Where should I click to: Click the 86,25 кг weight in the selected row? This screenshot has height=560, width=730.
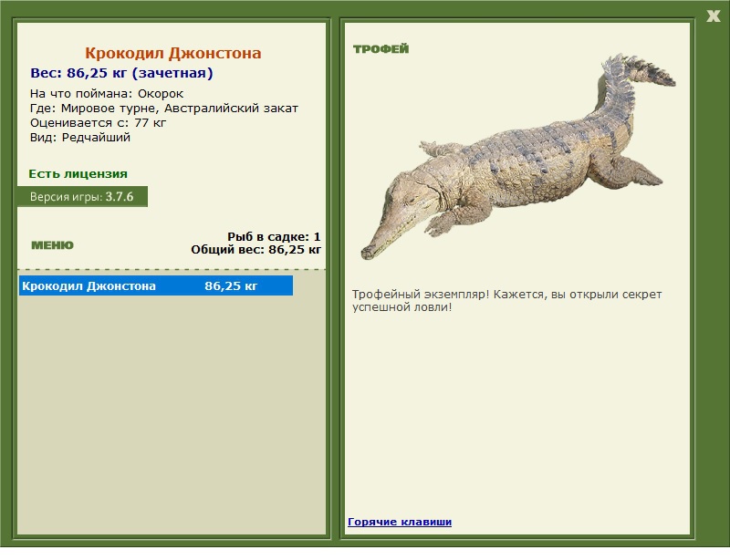coord(231,285)
